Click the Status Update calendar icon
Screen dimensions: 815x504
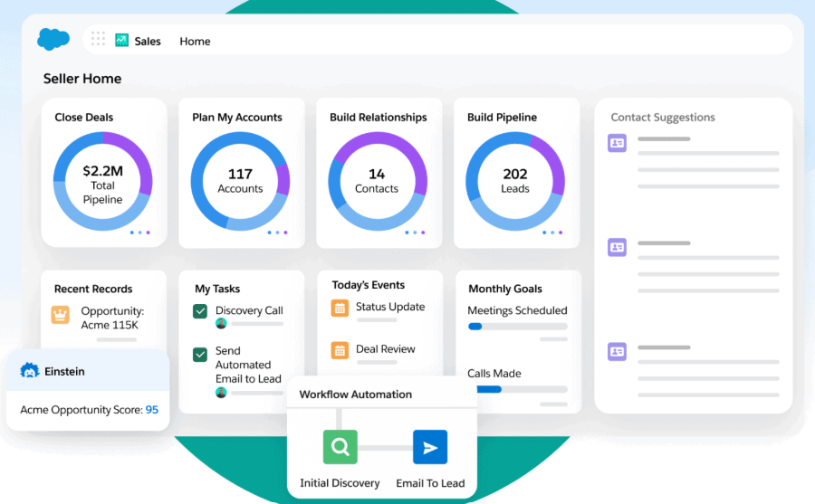click(340, 309)
